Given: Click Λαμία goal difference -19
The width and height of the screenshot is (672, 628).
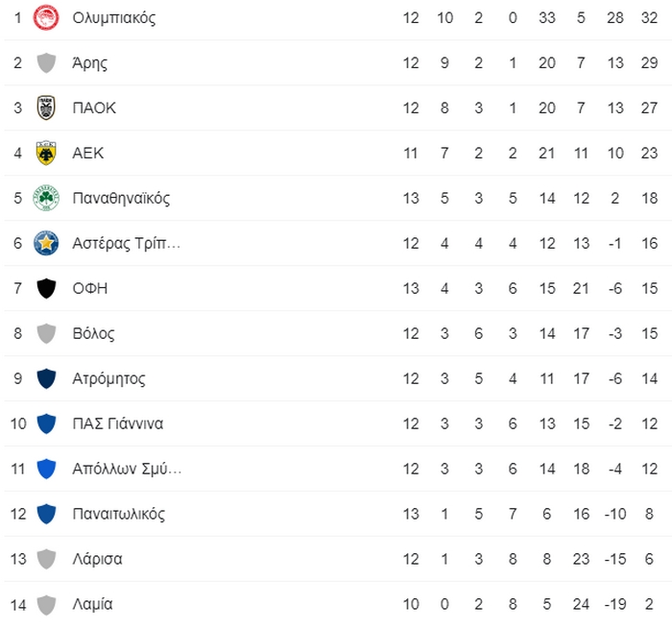Looking at the screenshot, I should tap(615, 604).
